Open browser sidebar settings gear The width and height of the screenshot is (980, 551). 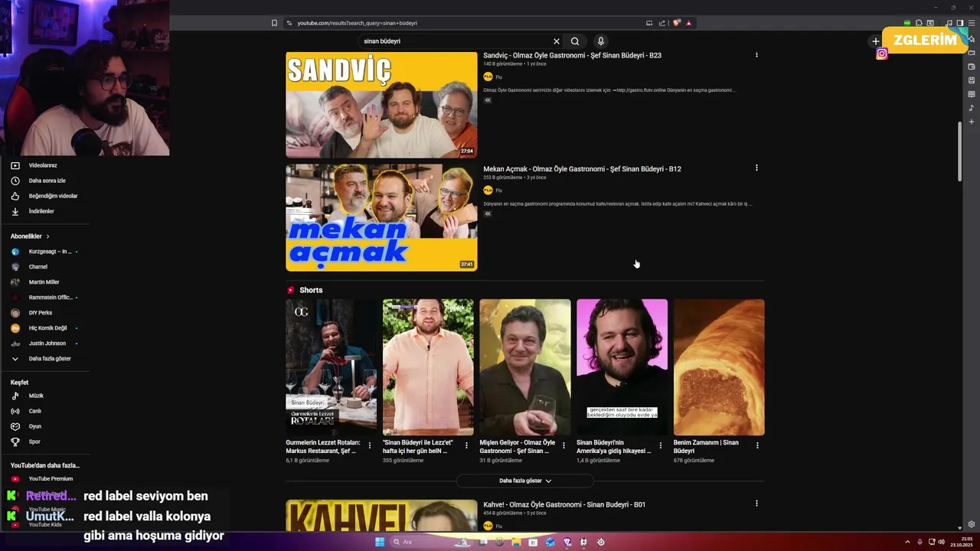(x=971, y=524)
